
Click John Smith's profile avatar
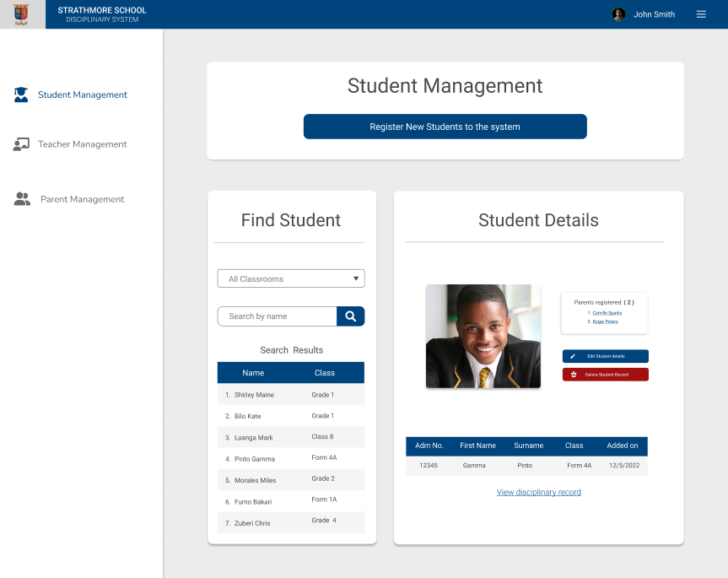point(618,14)
